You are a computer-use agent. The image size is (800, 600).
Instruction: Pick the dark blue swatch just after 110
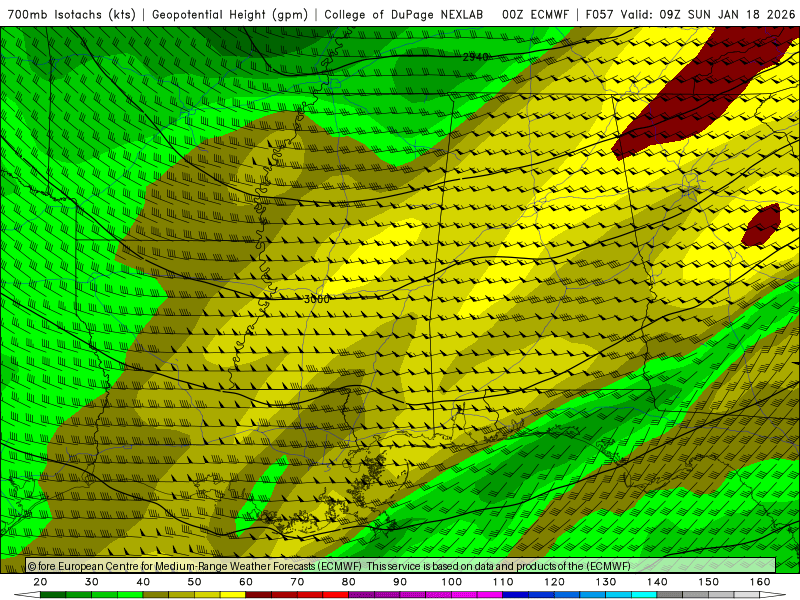(515, 595)
